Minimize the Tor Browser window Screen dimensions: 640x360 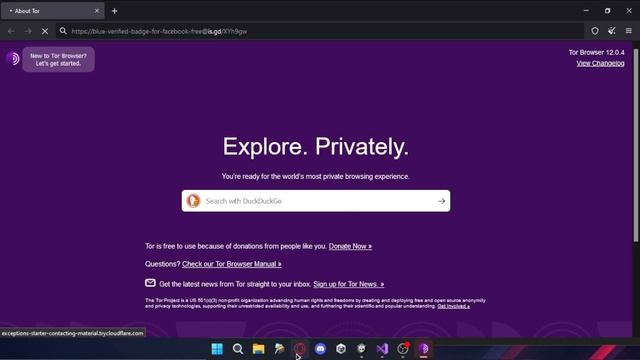pos(586,11)
